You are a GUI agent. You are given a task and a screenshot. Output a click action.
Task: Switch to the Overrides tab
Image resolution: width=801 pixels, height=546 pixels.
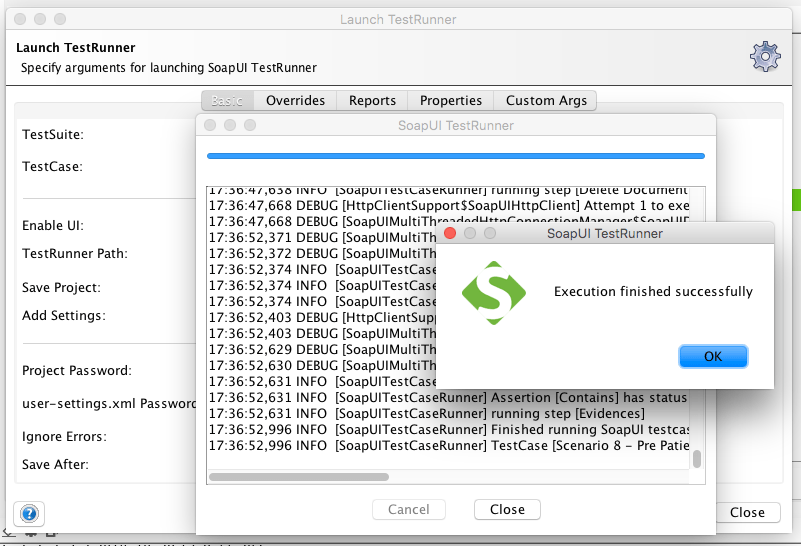click(x=295, y=101)
